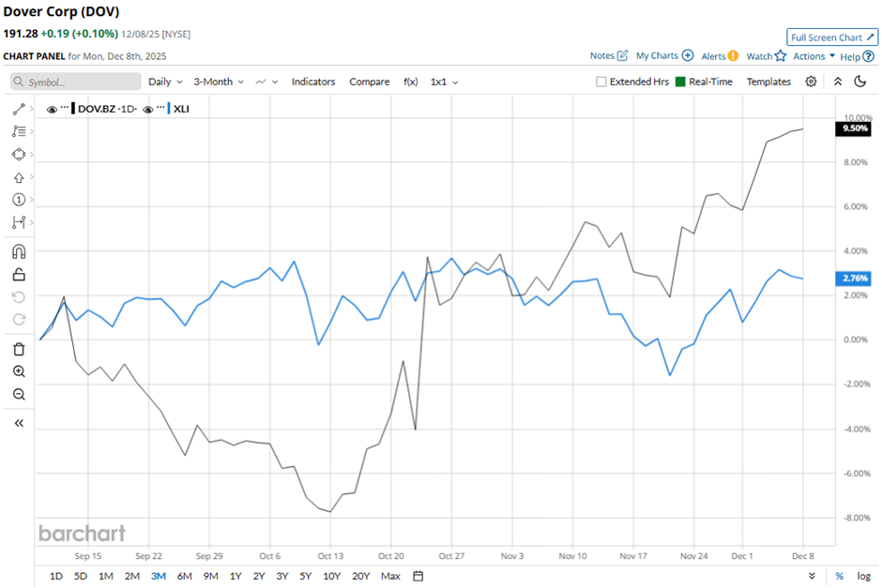The image size is (882, 588).
Task: Select the 5D range tab
Action: (81, 576)
